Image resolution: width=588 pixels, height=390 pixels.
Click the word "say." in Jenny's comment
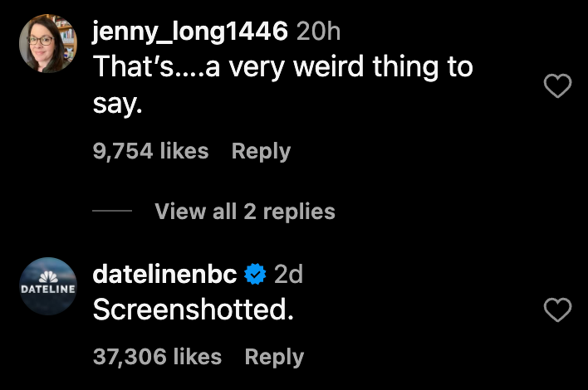point(115,104)
